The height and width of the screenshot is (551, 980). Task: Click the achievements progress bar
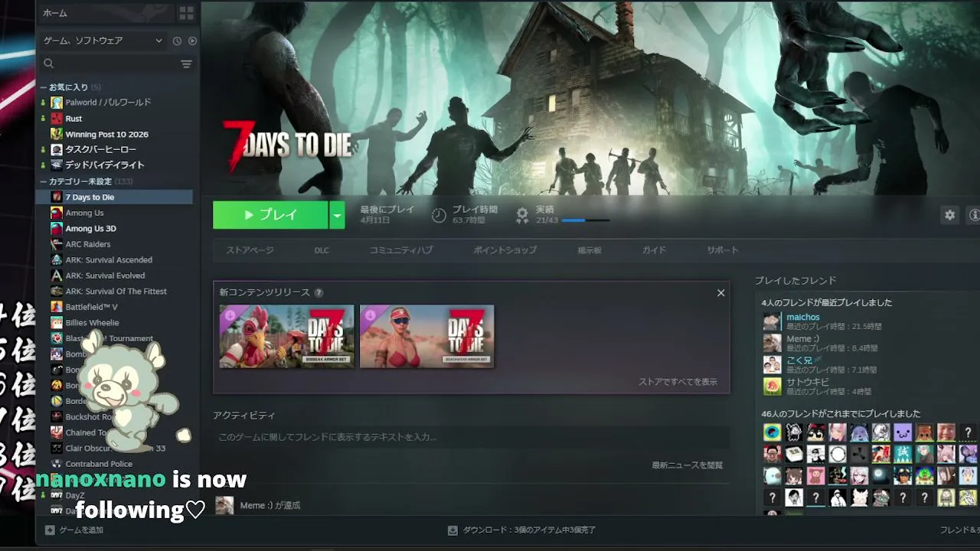(586, 220)
